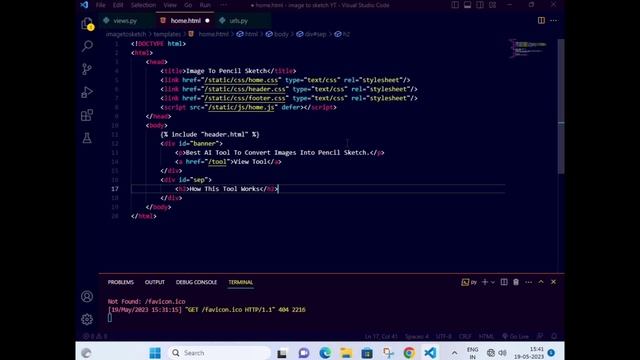Open the Extensions view
Screen dimensions: 640x360
pos(87,115)
